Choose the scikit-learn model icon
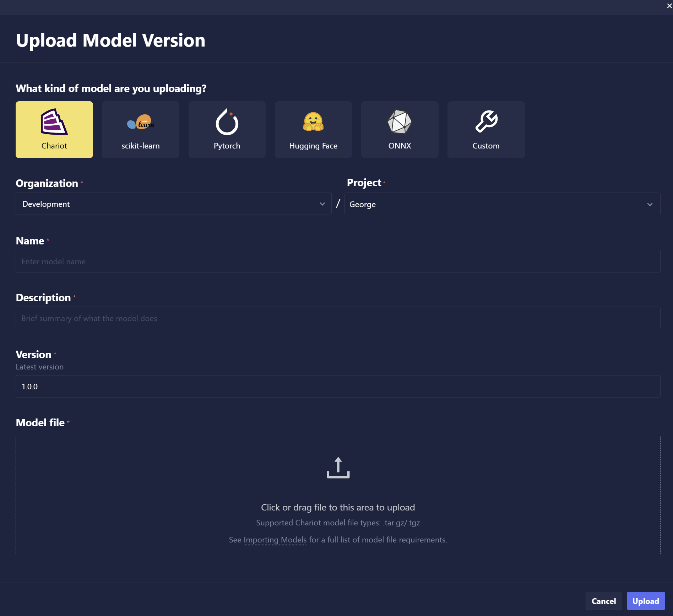 [140, 122]
